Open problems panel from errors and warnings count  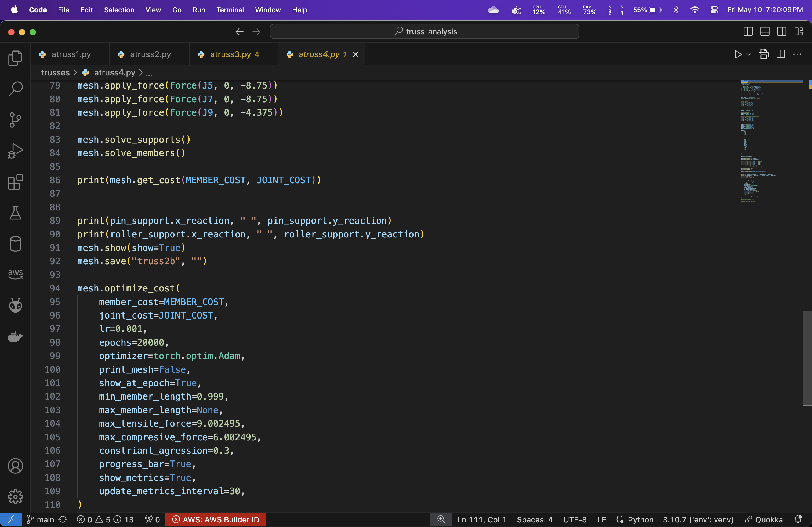[x=105, y=519]
